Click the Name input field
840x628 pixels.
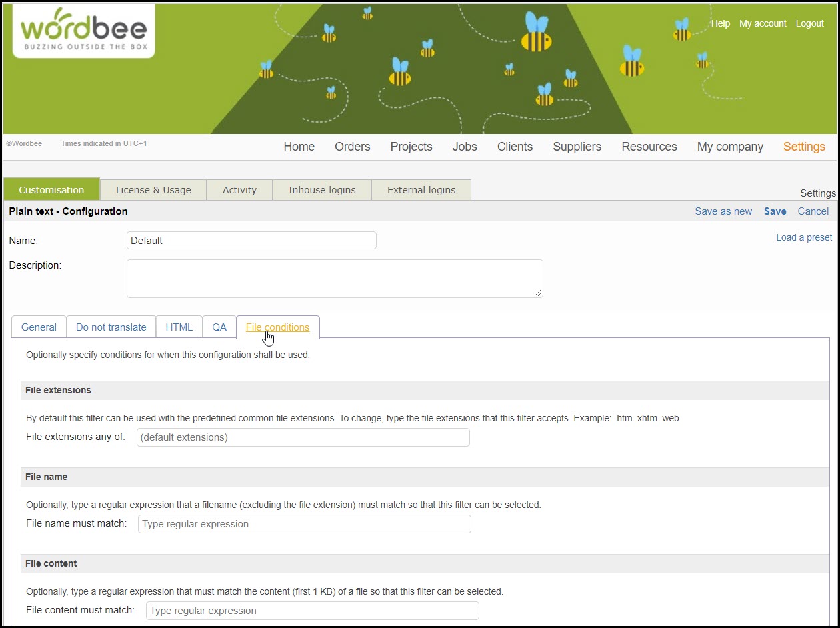click(x=251, y=241)
